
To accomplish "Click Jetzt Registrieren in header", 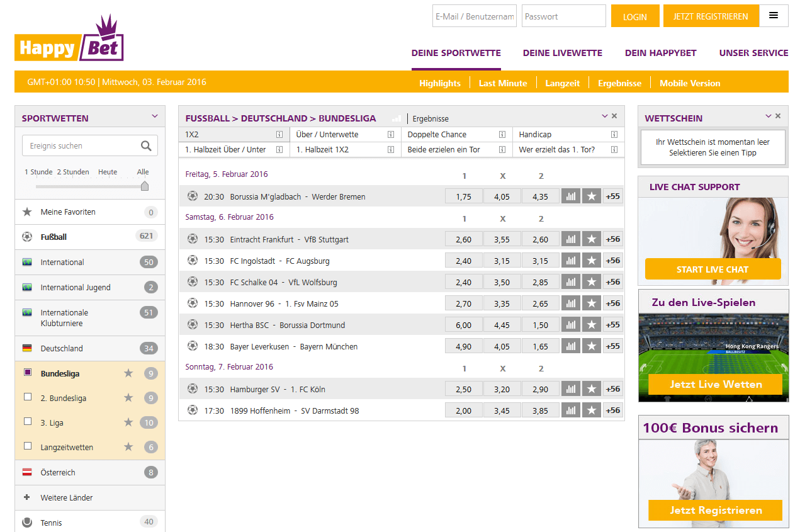I will tap(711, 16).
